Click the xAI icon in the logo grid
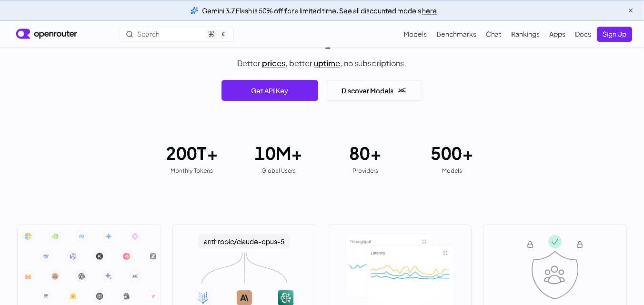This screenshot has width=644, height=305. [135, 276]
